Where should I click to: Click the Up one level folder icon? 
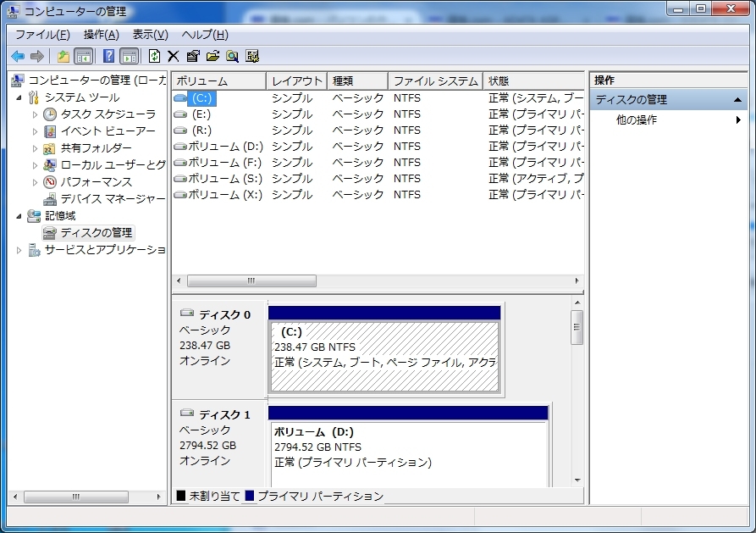(x=63, y=57)
